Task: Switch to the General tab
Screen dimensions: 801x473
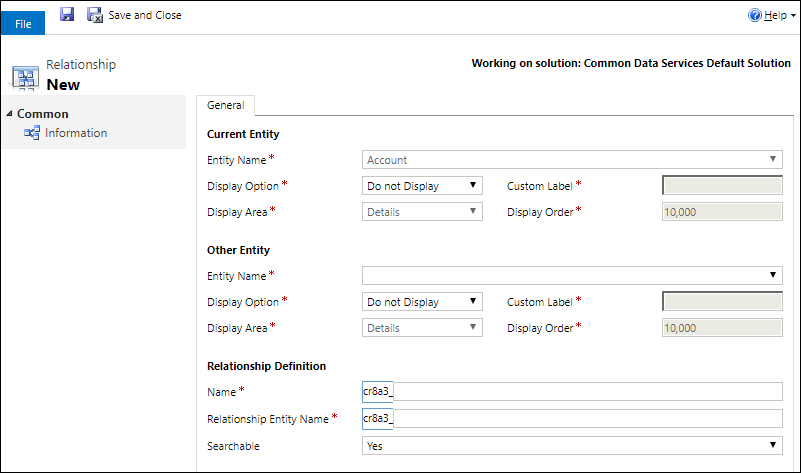Action: (x=225, y=105)
